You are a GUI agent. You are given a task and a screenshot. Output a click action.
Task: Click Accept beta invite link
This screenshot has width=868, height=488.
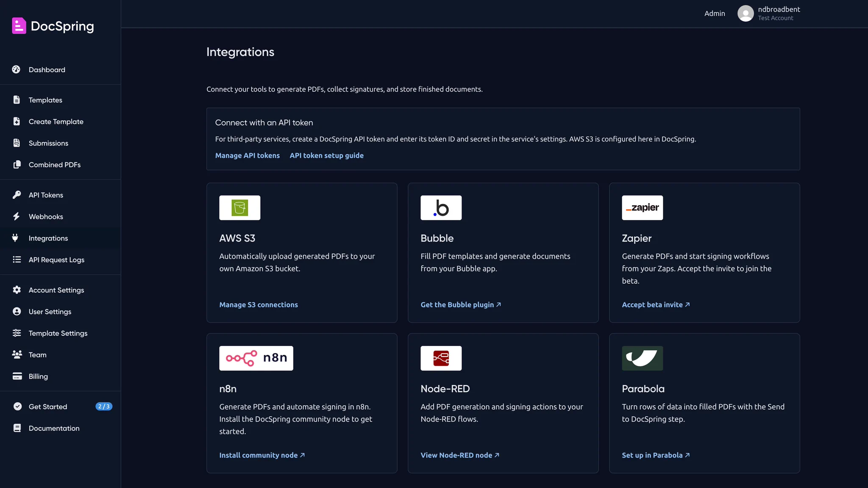(656, 304)
